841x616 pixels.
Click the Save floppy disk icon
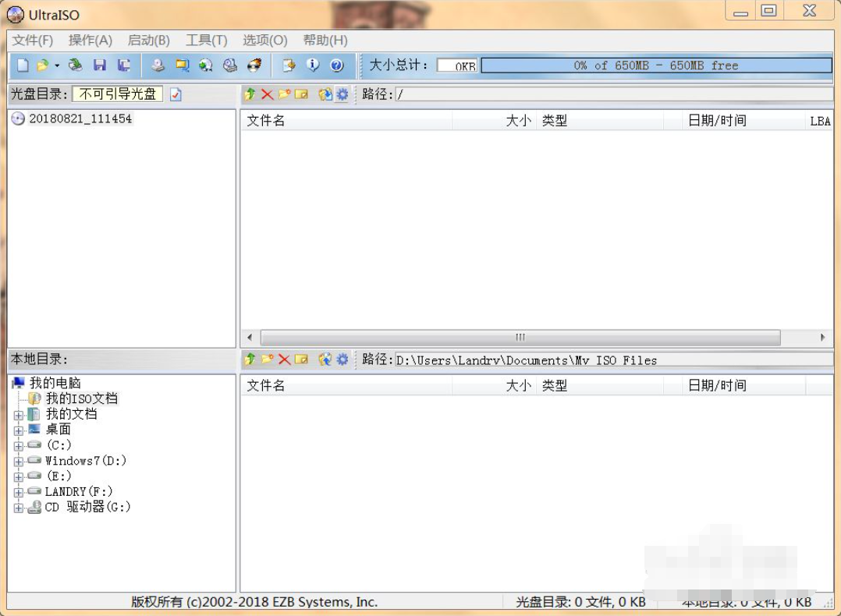tap(100, 65)
